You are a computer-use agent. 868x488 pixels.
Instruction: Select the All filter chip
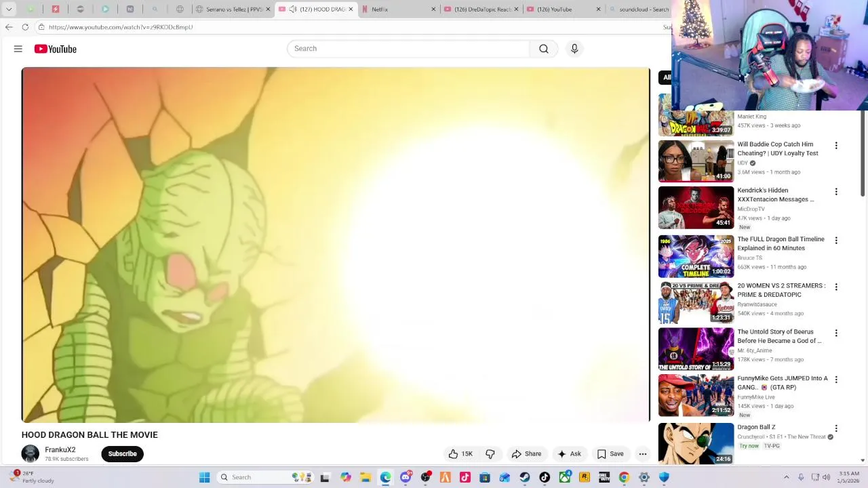[666, 77]
